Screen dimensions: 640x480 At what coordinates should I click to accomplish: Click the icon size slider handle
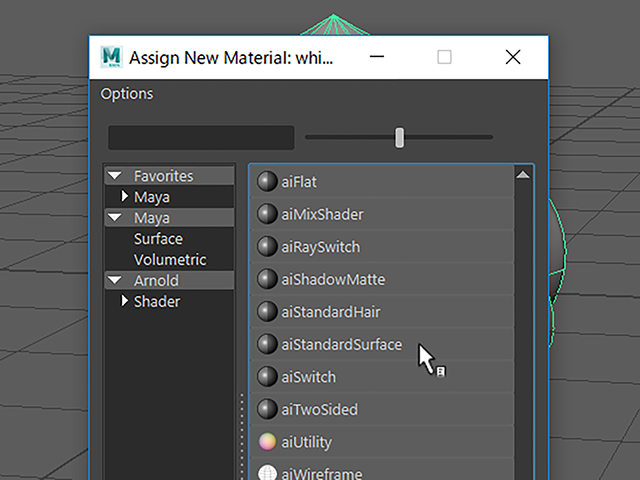click(400, 138)
